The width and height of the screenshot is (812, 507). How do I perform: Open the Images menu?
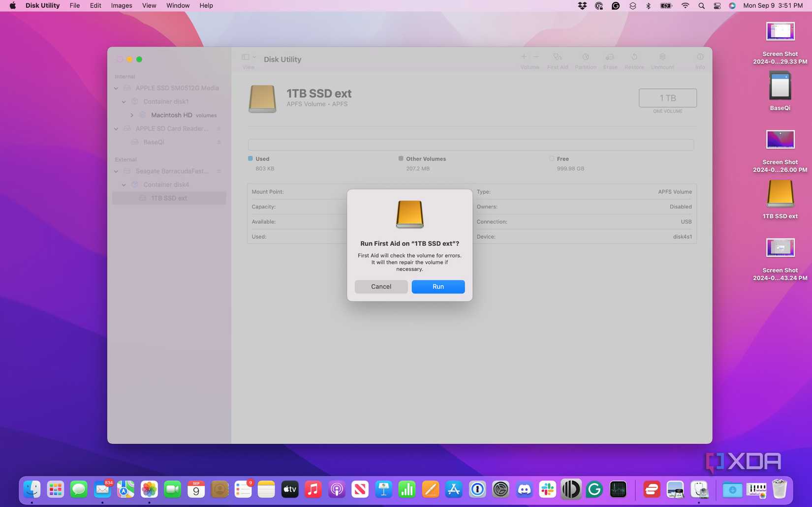121,5
